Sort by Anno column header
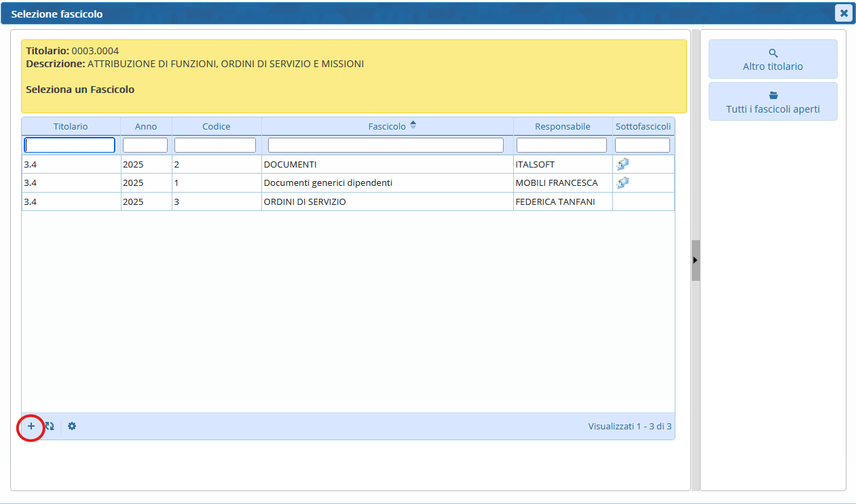This screenshot has width=856, height=504. (146, 126)
